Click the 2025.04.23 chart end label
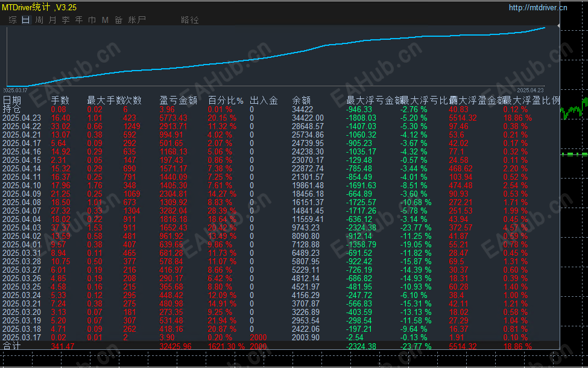 [x=530, y=90]
